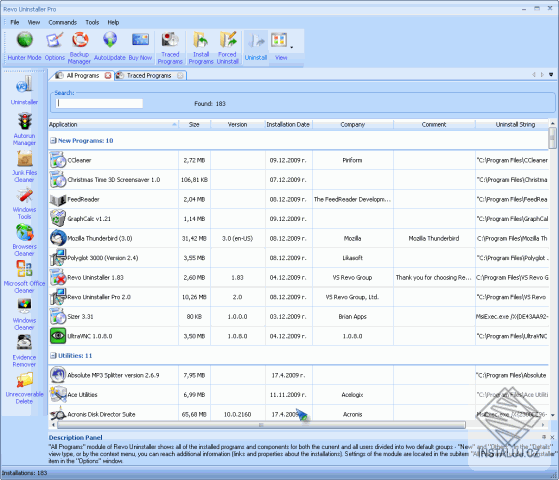Sort by Version column header

click(238, 124)
